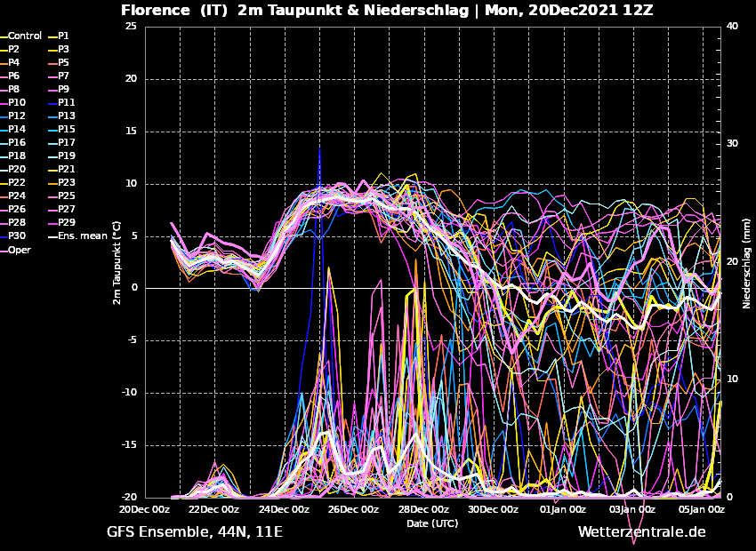Click the chart title "Florence (IT) 2m Taupunkt & Niederschlag"

coord(294,10)
